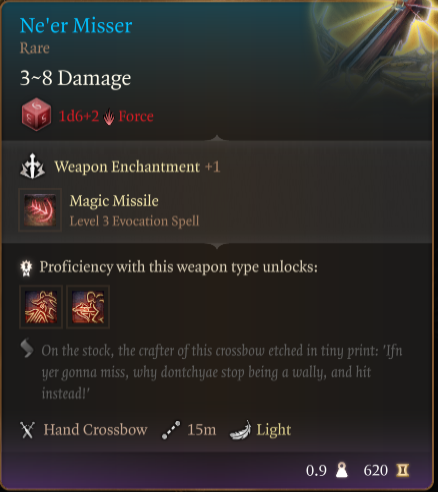Viewport: 438px width, 492px height.
Task: Click the gold value icon beside 620
Action: (403, 470)
